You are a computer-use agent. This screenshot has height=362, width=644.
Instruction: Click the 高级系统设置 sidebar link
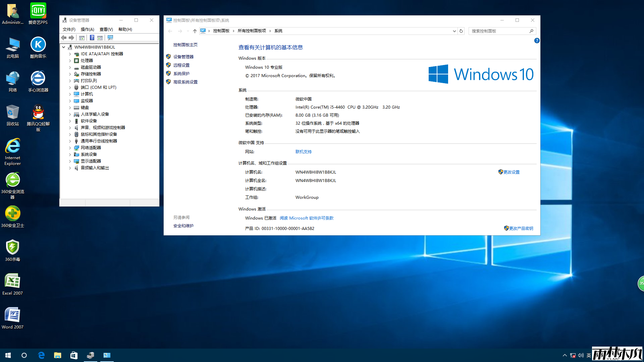pyautogui.click(x=185, y=82)
